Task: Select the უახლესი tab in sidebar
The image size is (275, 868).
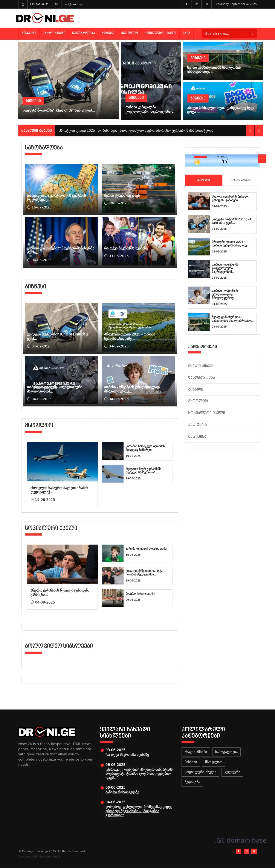Action: click(203, 180)
